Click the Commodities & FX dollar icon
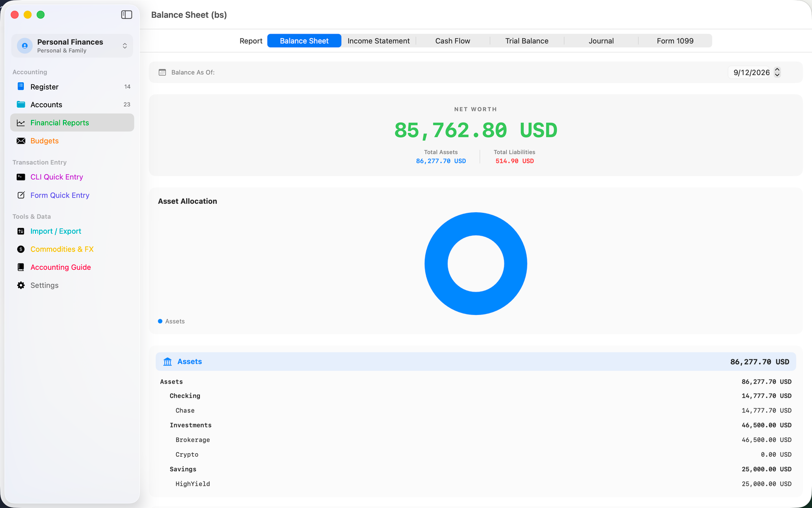Screen dimensions: 812x508 pos(21,249)
